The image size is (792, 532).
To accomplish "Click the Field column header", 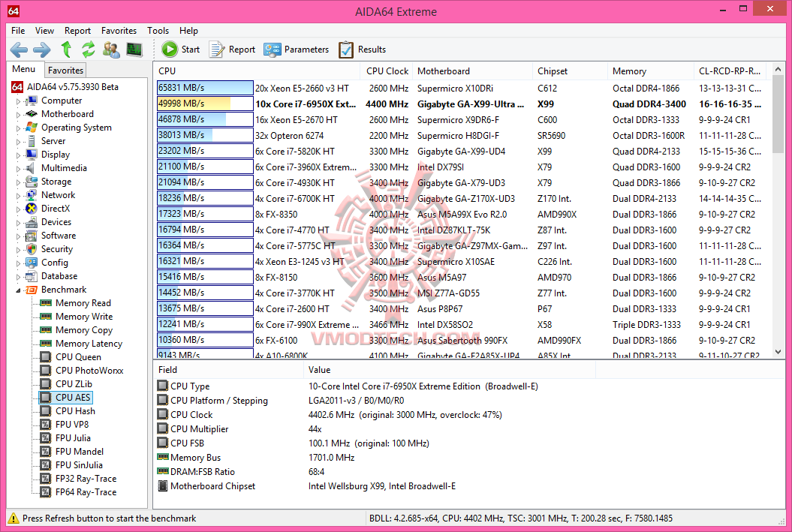I will pos(228,370).
